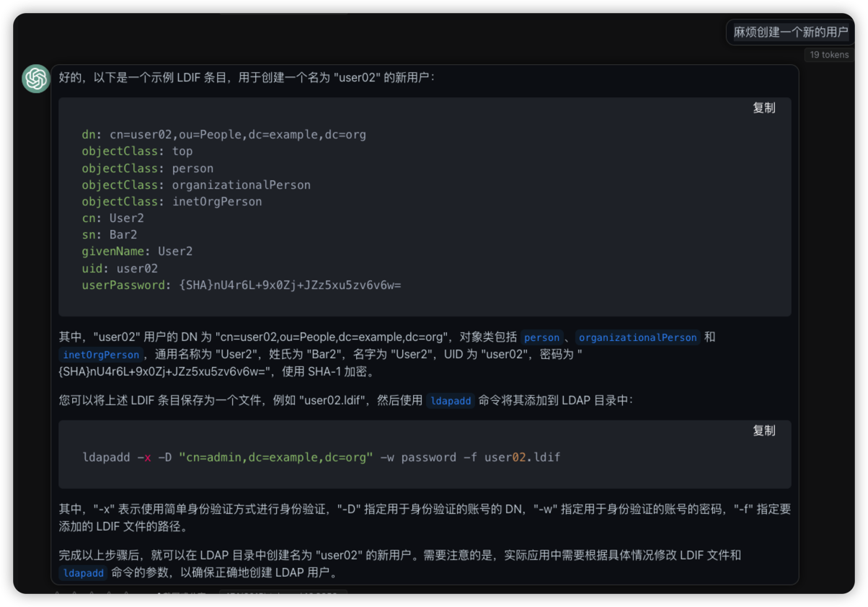The image size is (868, 607).
Task: Click the 'sn: Bar2' code line
Action: click(x=109, y=235)
